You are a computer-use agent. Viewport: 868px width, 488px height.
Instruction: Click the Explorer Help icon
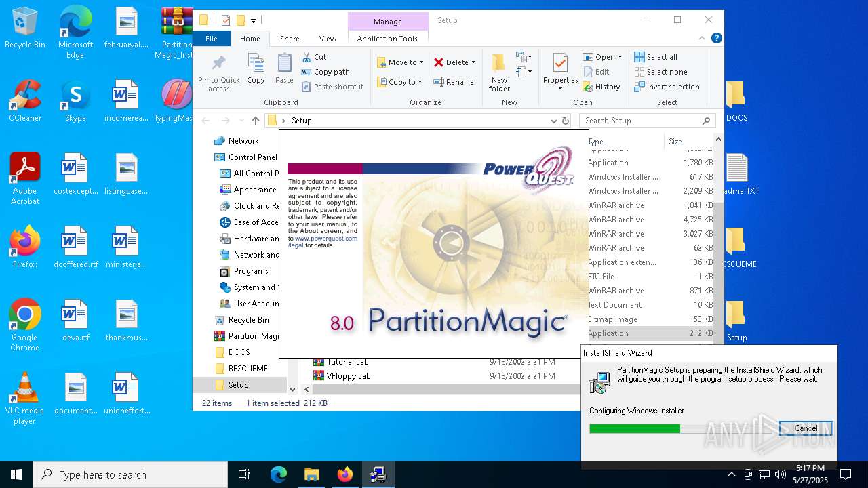coord(716,39)
